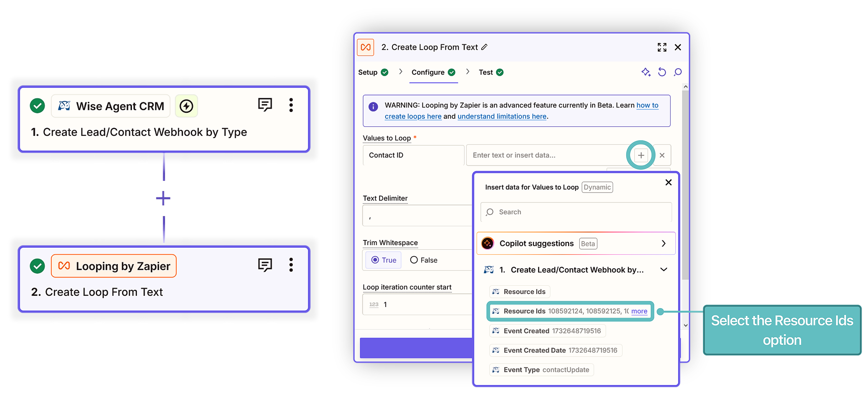Viewport: 868px width, 395px height.
Task: Open Copilot suggestions
Action: tap(576, 244)
